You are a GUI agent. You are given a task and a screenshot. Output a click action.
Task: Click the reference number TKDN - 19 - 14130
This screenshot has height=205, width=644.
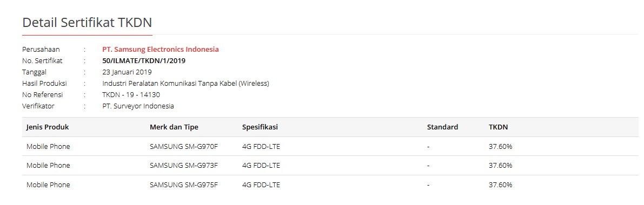131,95
